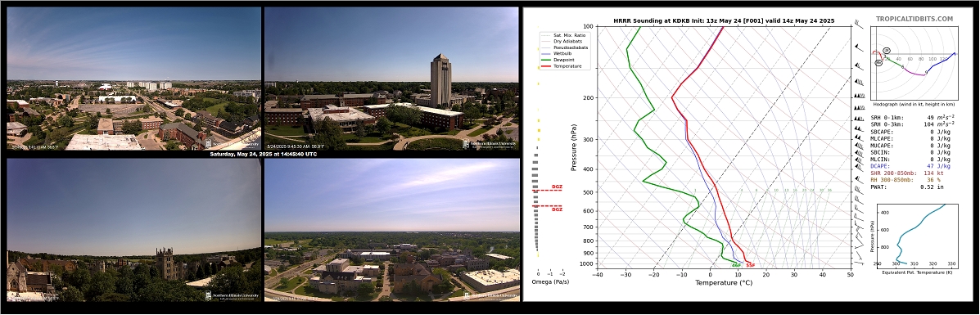Click the HRRR Sounding at KDKB title
This screenshot has height=315, width=980.
(x=724, y=20)
